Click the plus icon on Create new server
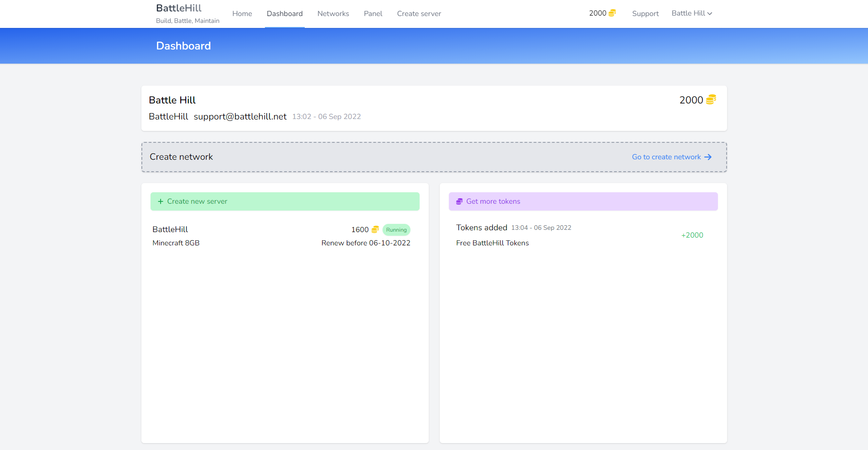 tap(161, 201)
